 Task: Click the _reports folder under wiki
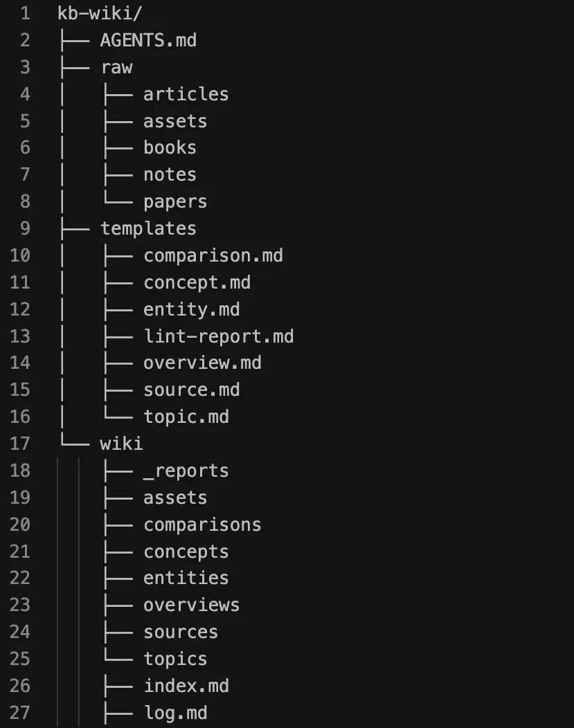pyautogui.click(x=186, y=471)
